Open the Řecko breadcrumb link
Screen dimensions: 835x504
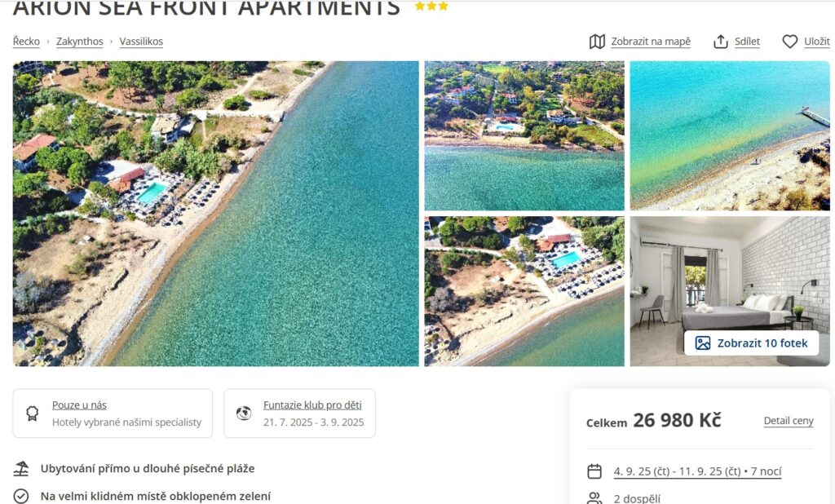tap(26, 42)
